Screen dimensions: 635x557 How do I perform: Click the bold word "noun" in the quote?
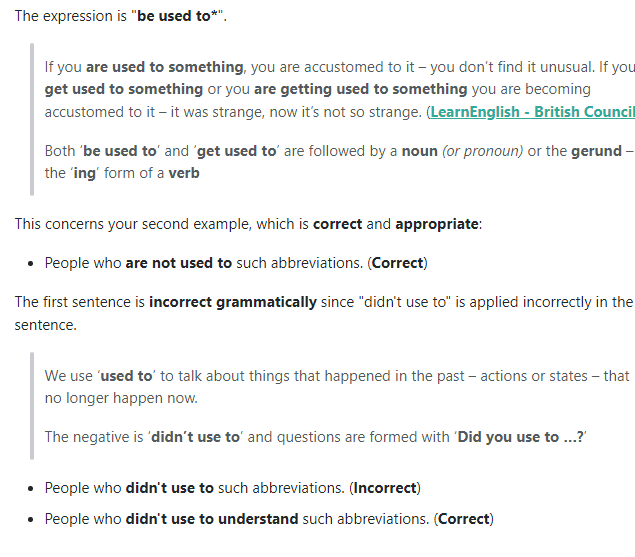tap(420, 151)
